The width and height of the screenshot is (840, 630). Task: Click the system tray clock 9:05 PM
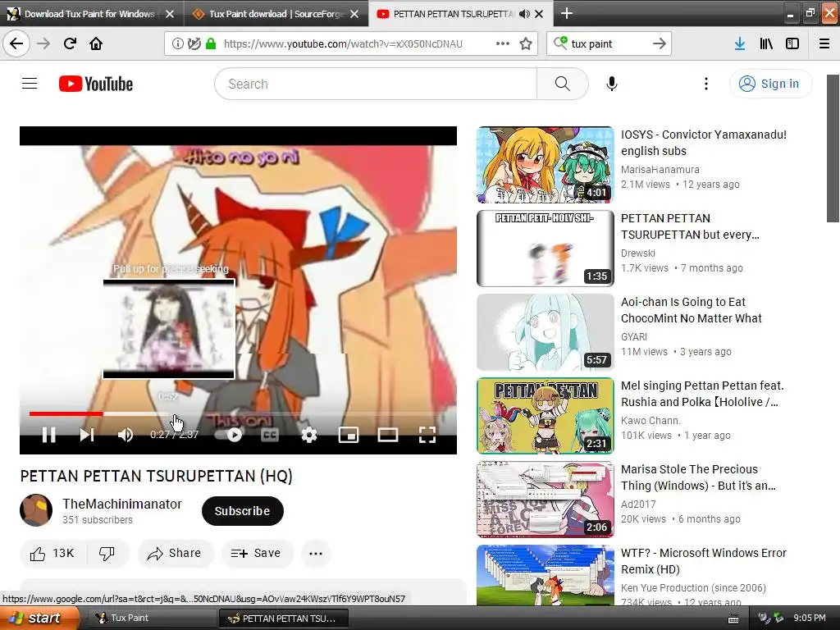coord(810,618)
